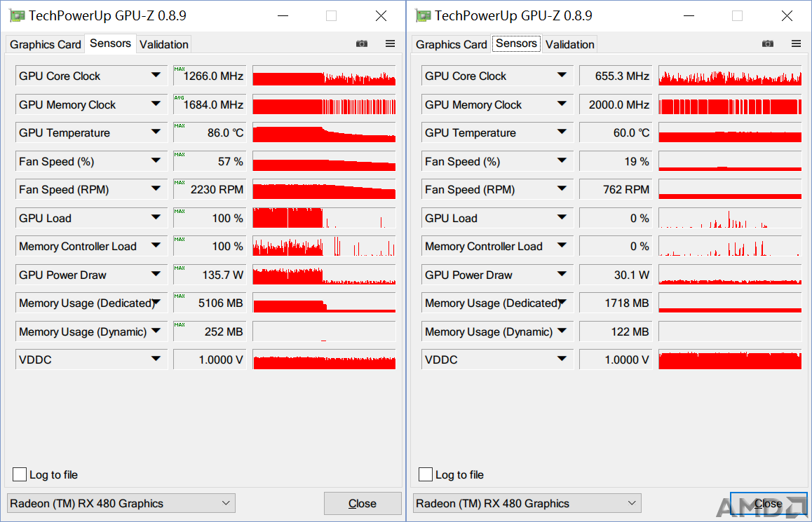Open the hamburger menu in left window
This screenshot has width=812, height=522.
pyautogui.click(x=391, y=44)
